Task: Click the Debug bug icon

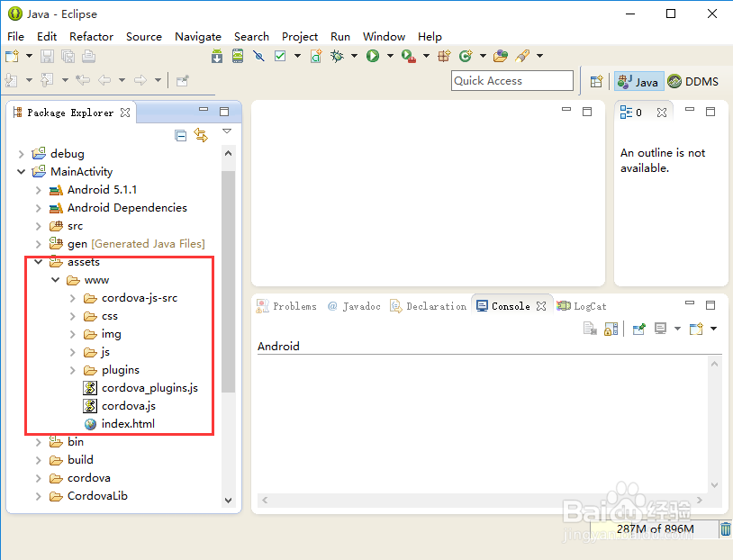Action: (337, 56)
